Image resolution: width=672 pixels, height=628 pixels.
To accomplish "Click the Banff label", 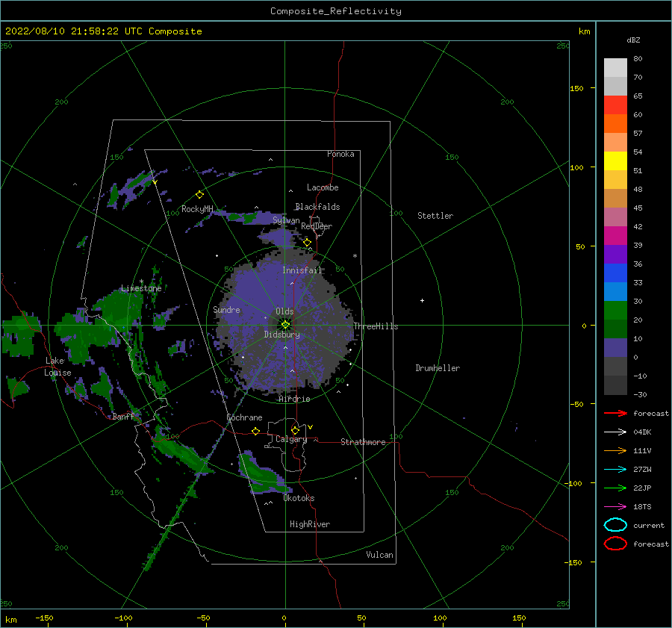I will tap(123, 416).
